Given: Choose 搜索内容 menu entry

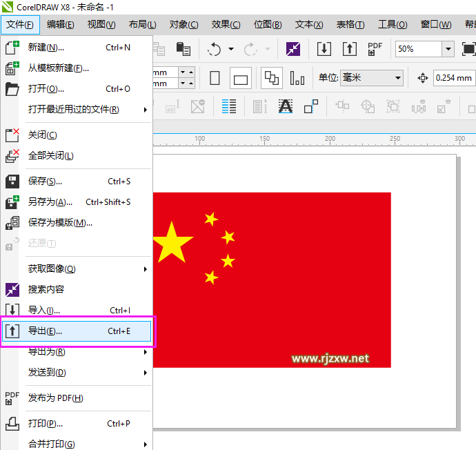Looking at the screenshot, I should click(77, 289).
